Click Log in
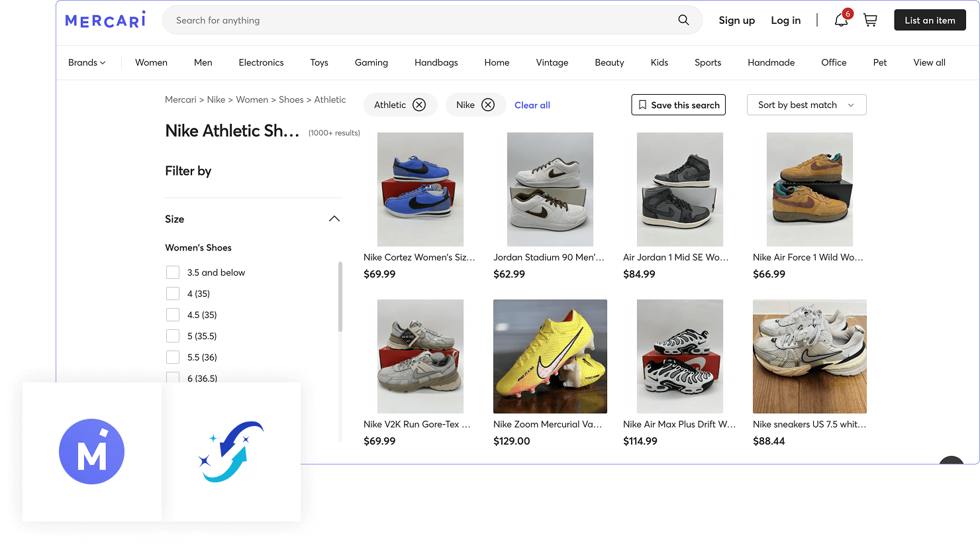This screenshot has height=544, width=980. coord(786,21)
